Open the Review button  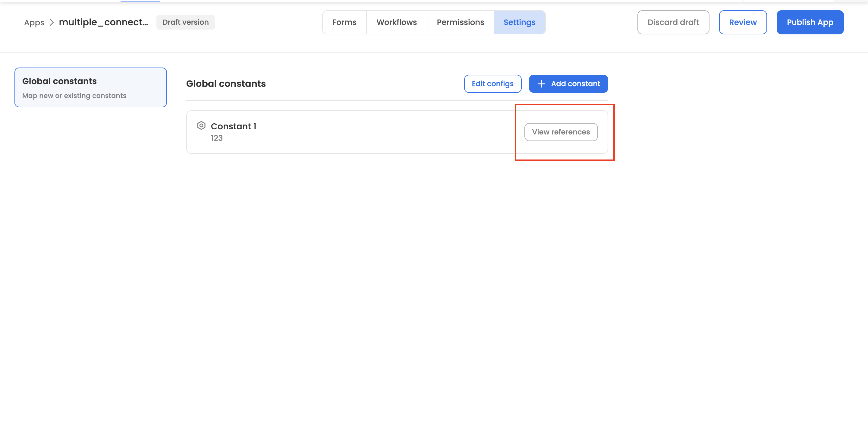(x=743, y=22)
